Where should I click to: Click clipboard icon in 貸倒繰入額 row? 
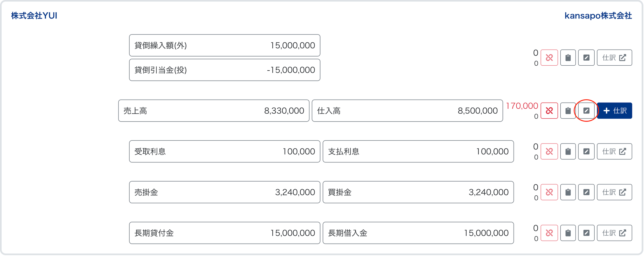[568, 58]
